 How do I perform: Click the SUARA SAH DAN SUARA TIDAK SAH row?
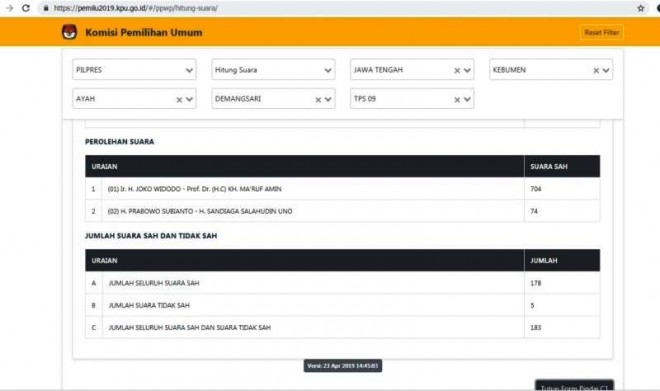[x=343, y=327]
